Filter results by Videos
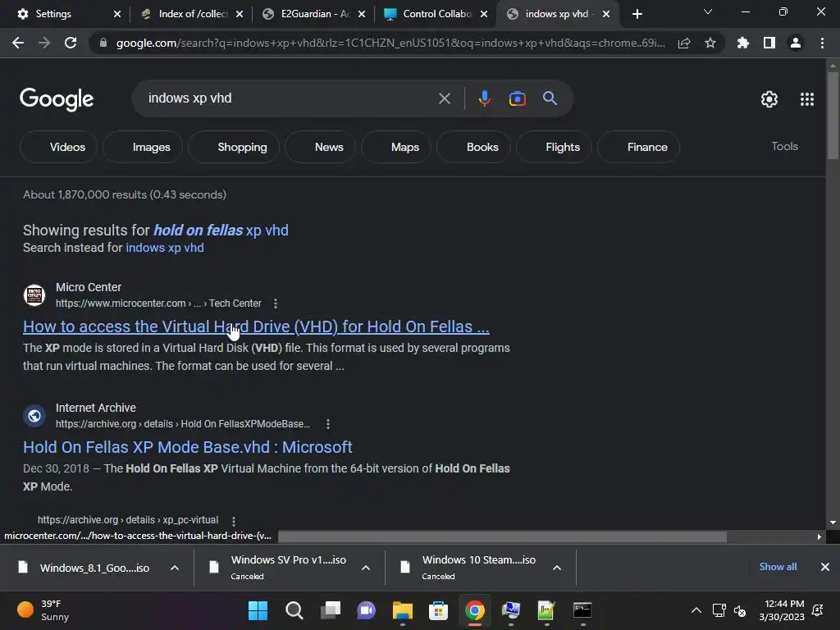 58,148
